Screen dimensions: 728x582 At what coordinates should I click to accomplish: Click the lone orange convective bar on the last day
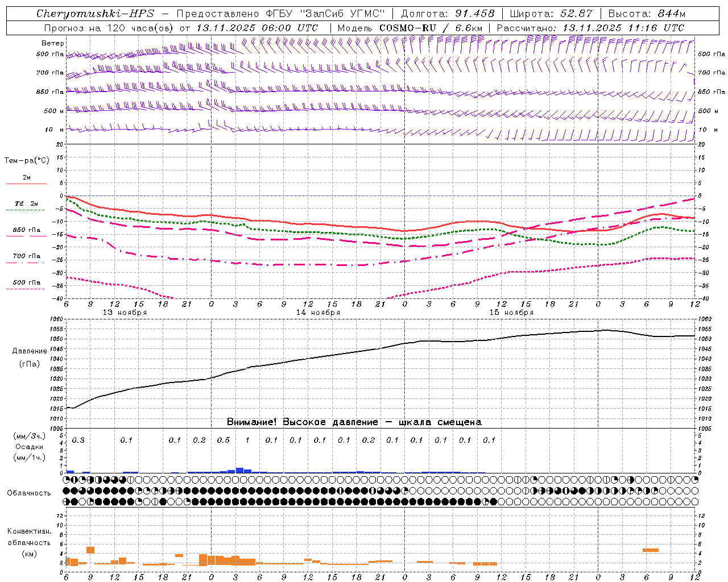coord(650,550)
